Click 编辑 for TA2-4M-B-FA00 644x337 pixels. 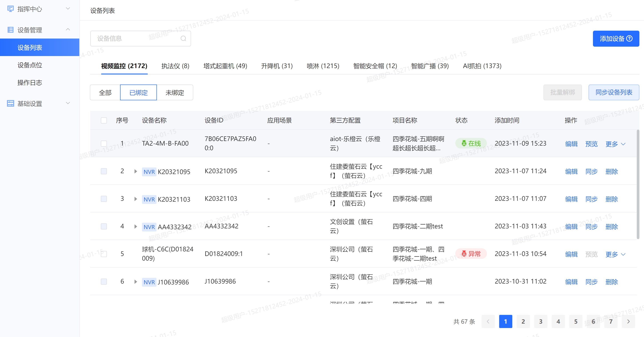coord(571,144)
